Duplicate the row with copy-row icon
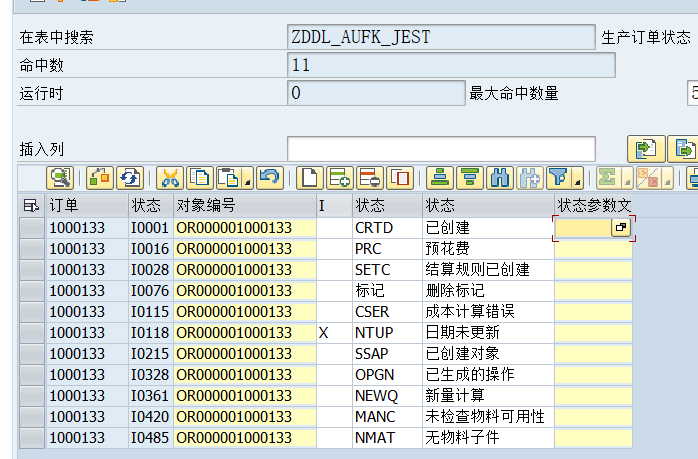This screenshot has width=698, height=459. (x=400, y=179)
